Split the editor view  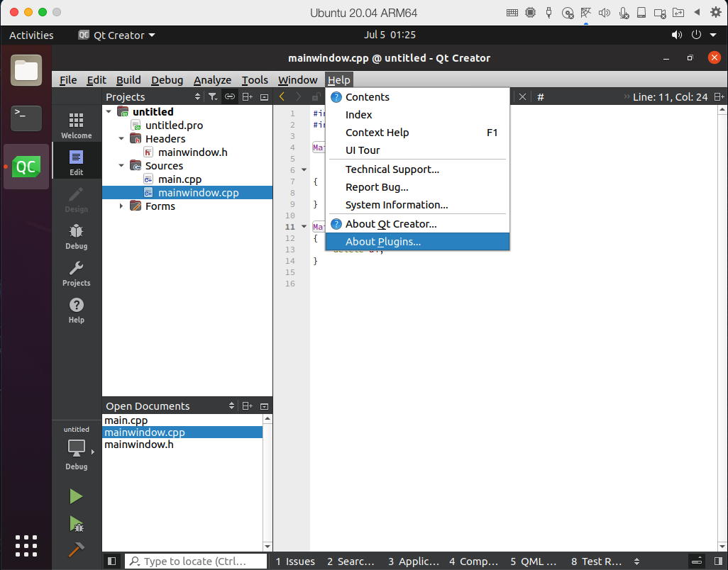coord(719,97)
